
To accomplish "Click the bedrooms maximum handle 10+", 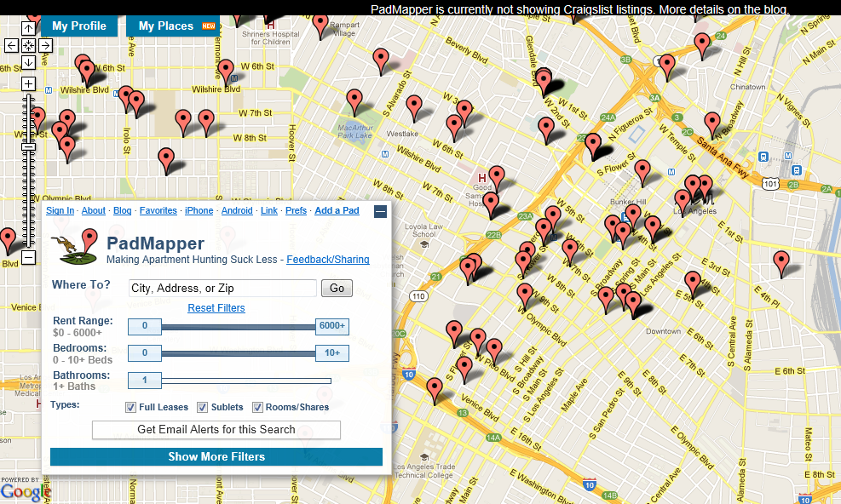I will pyautogui.click(x=332, y=353).
